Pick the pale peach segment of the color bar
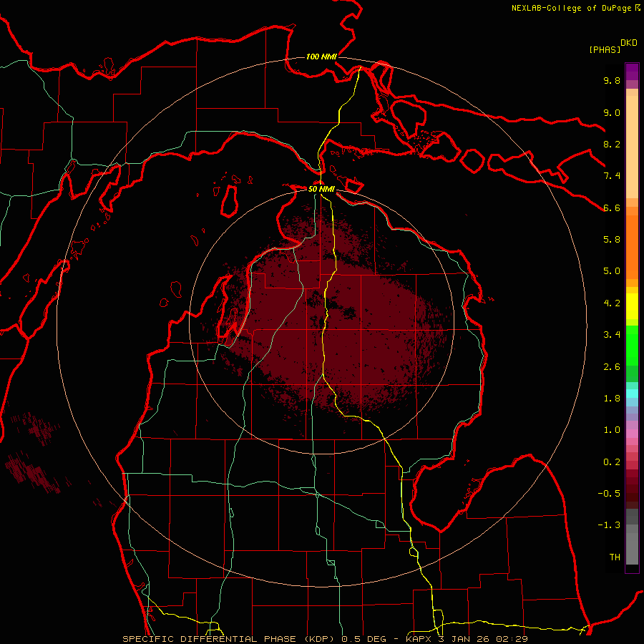 tap(632, 147)
